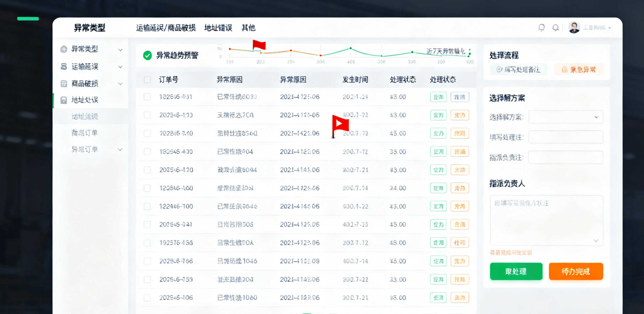
Task: Select checkbox for order 192376-056
Action: point(147,243)
